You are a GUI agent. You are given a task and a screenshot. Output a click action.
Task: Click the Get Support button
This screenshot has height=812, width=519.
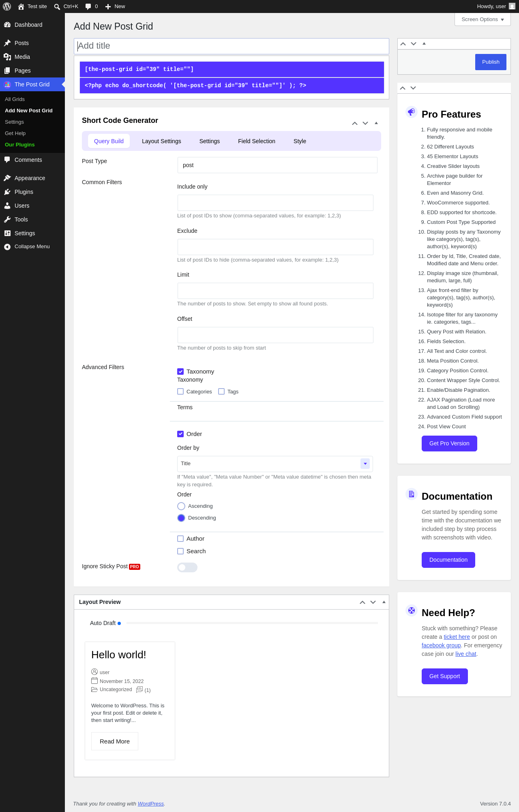(x=445, y=676)
